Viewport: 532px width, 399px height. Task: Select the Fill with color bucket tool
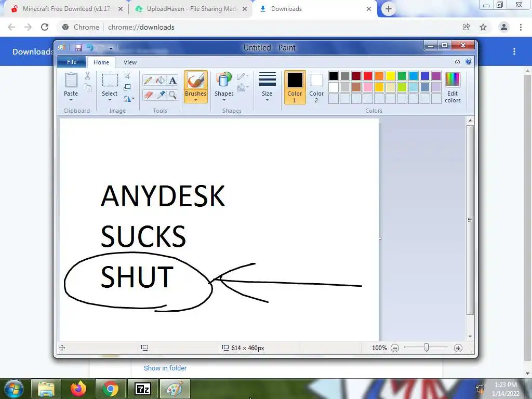pos(161,81)
